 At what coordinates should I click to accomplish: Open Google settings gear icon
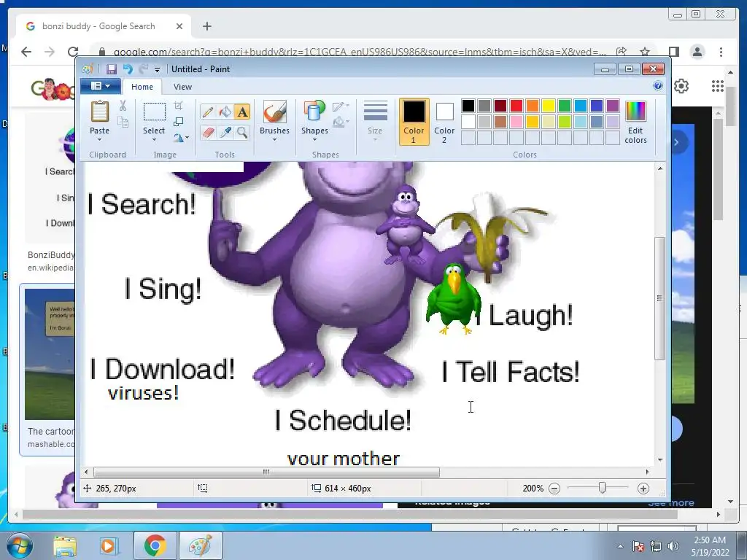pyautogui.click(x=681, y=86)
